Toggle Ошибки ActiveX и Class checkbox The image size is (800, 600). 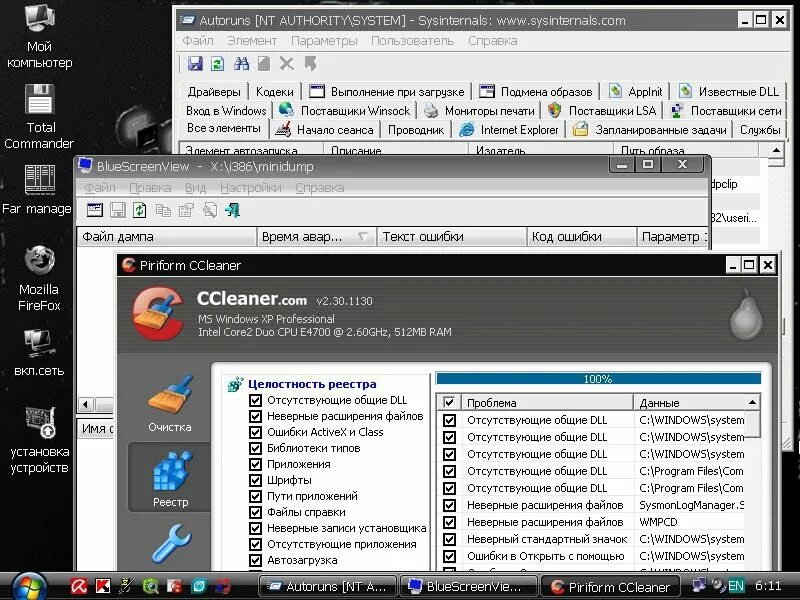coord(255,433)
